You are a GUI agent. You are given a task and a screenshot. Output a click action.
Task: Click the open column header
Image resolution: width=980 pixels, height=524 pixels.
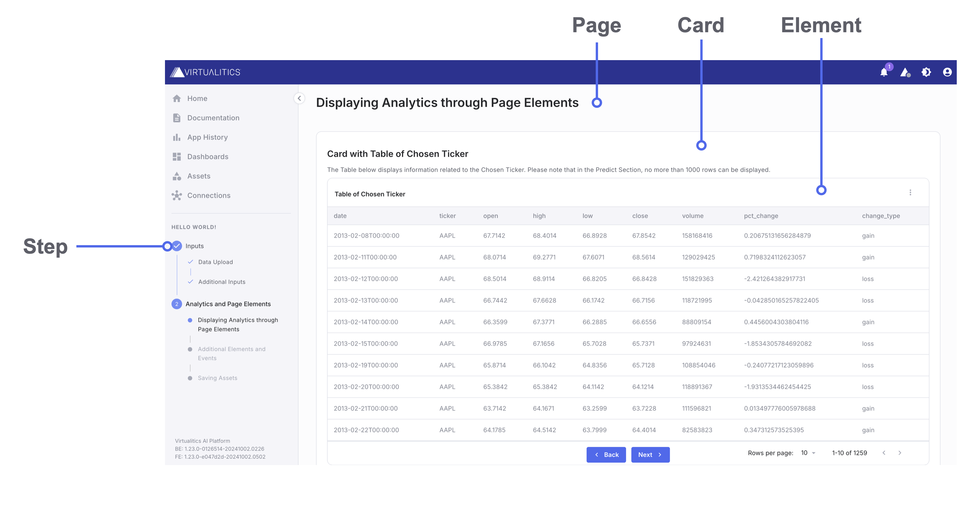tap(490, 216)
